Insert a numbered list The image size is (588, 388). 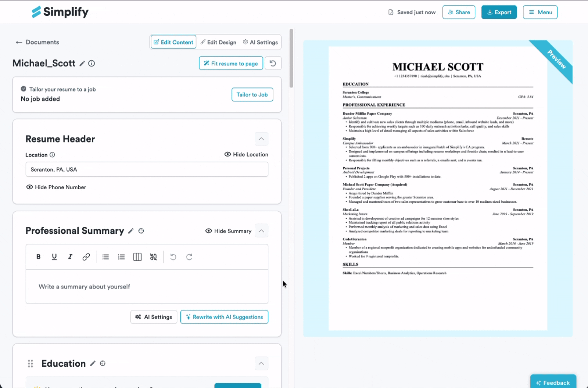coord(121,257)
